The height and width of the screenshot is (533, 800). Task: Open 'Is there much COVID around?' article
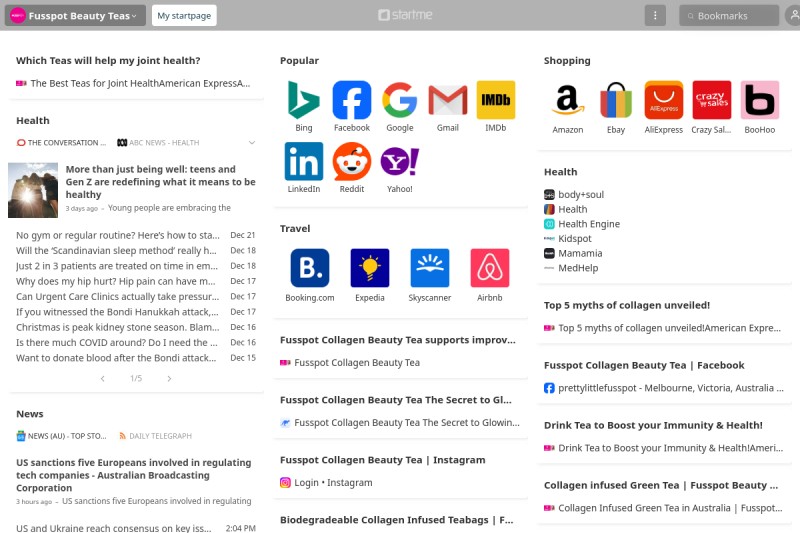[x=117, y=342]
